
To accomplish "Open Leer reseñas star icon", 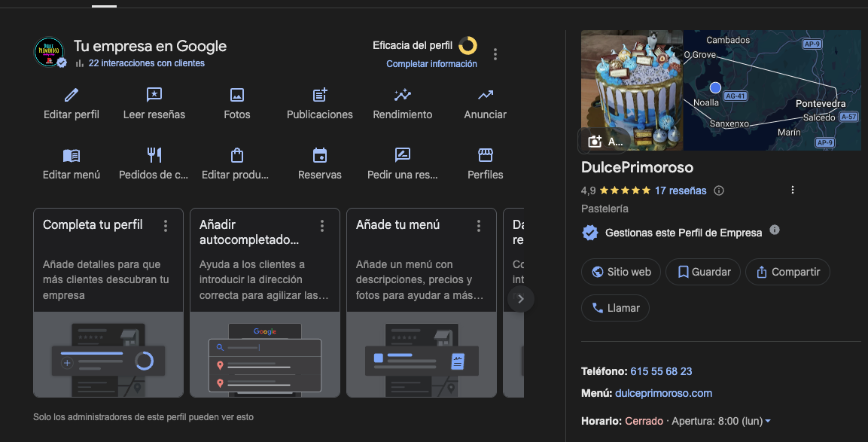I will pos(154,95).
